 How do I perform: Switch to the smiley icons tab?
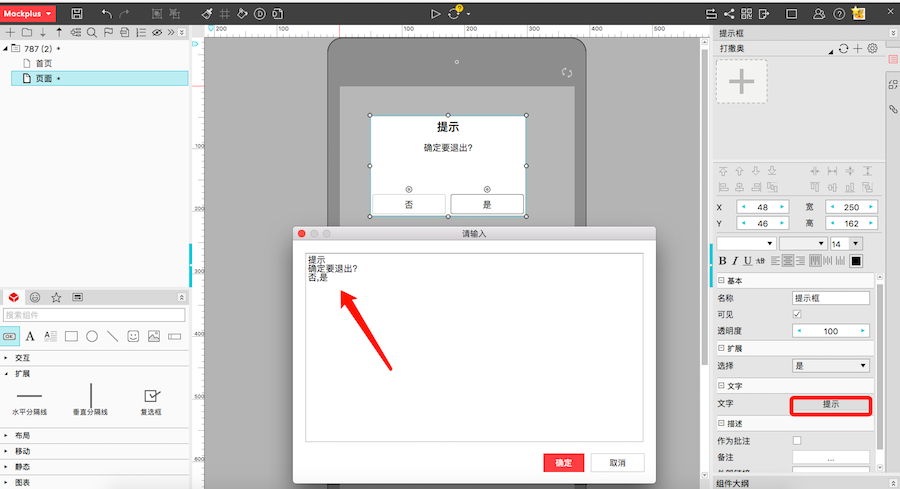tap(35, 297)
